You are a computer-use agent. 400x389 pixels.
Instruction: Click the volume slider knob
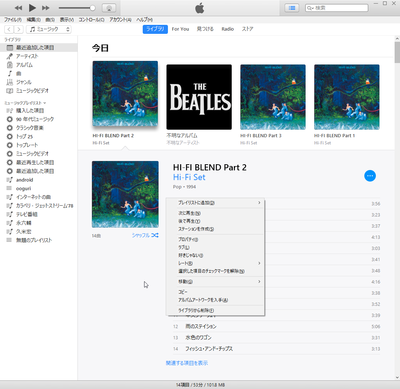[92, 8]
